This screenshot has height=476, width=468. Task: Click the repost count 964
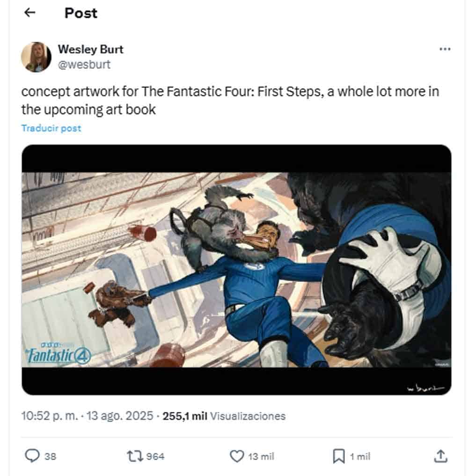click(x=155, y=456)
